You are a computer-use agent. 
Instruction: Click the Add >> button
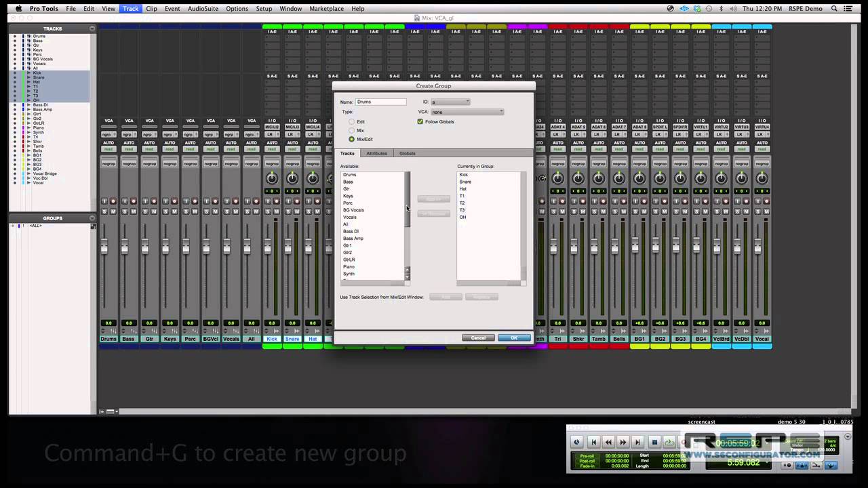coord(433,199)
